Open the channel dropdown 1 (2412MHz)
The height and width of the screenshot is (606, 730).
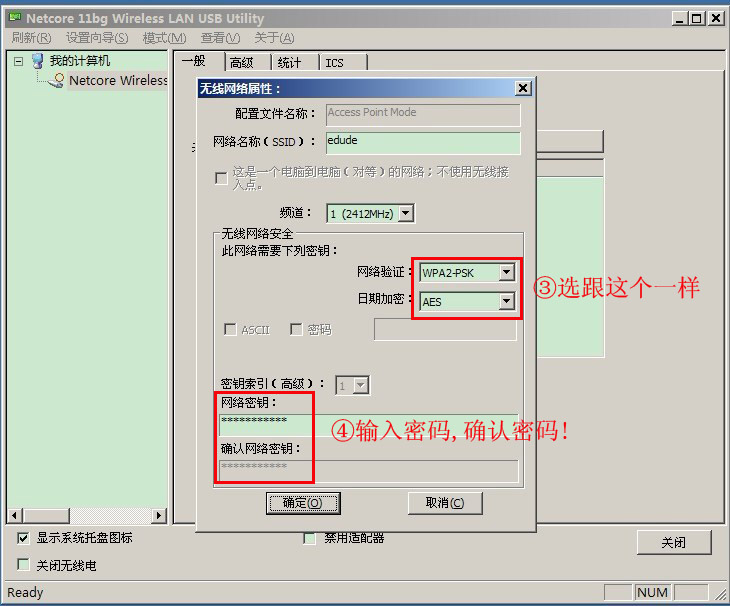tap(406, 214)
